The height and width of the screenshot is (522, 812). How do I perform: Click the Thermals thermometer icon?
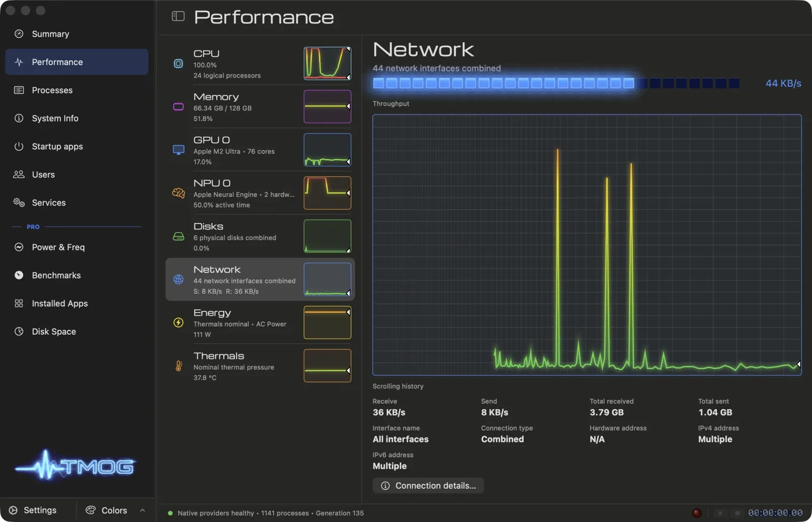(x=178, y=366)
